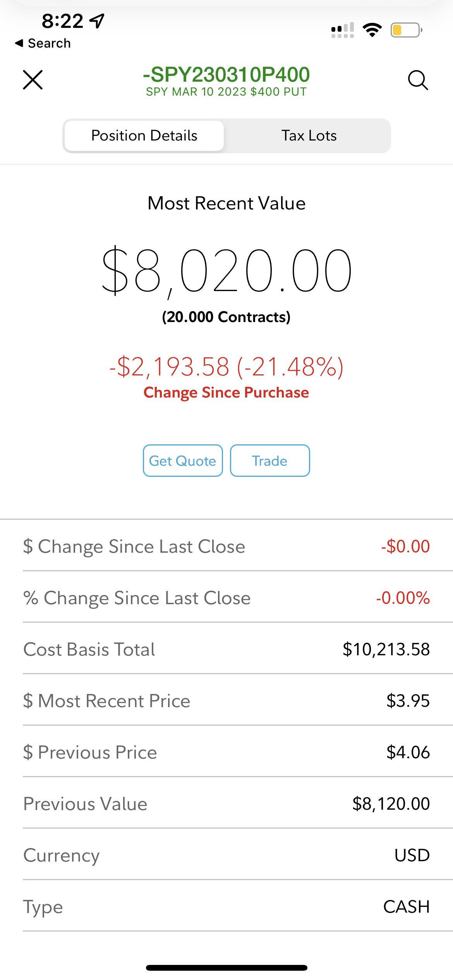Tap the Currency USD row

[x=226, y=855]
